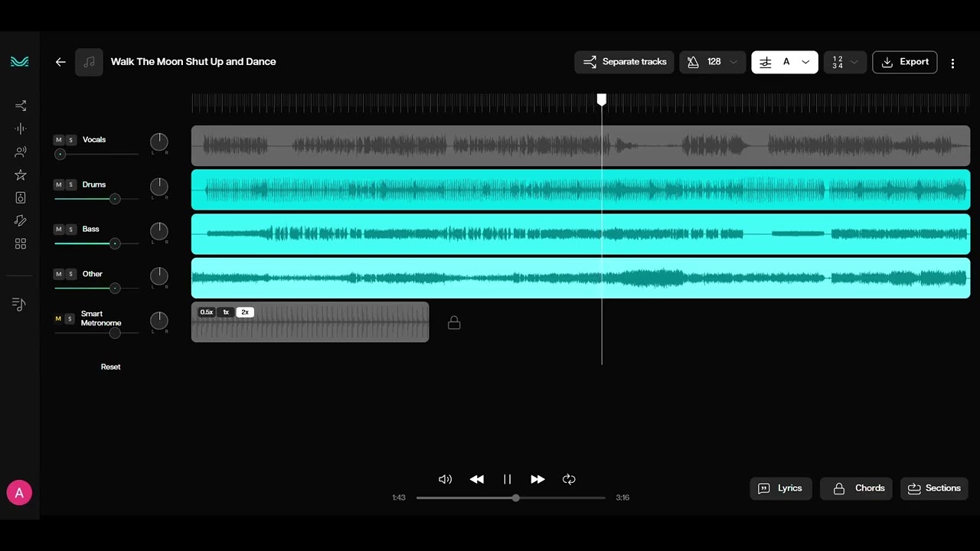Click the Bass waveform track
The width and height of the screenshot is (980, 551).
point(580,234)
